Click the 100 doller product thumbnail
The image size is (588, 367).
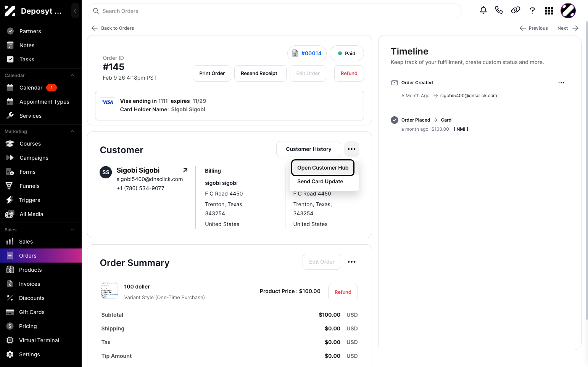[x=110, y=290]
